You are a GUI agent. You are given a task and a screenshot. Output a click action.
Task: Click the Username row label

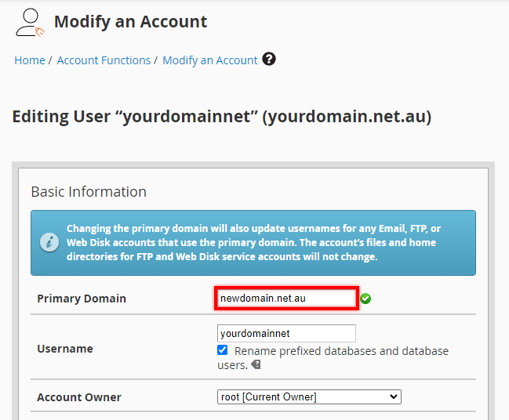(x=65, y=349)
